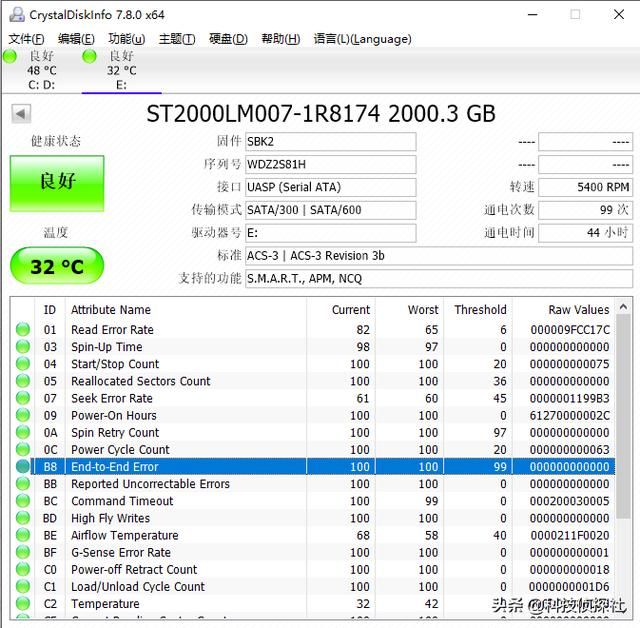Click status icon of Command Timeout row
This screenshot has height=628, width=640.
click(23, 501)
